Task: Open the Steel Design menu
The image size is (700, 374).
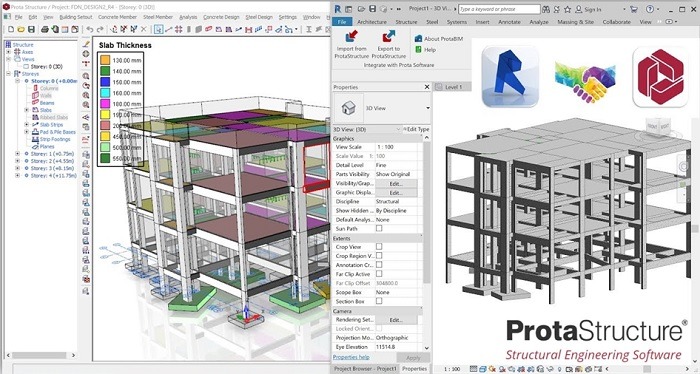Action: (259, 17)
